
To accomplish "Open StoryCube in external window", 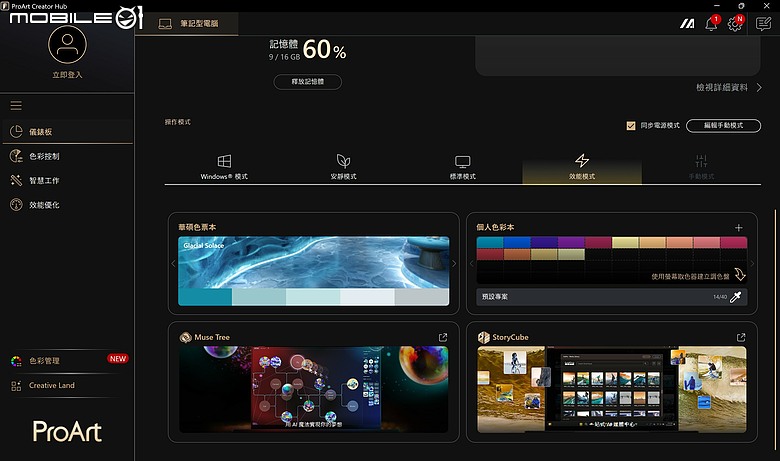I will tap(741, 338).
